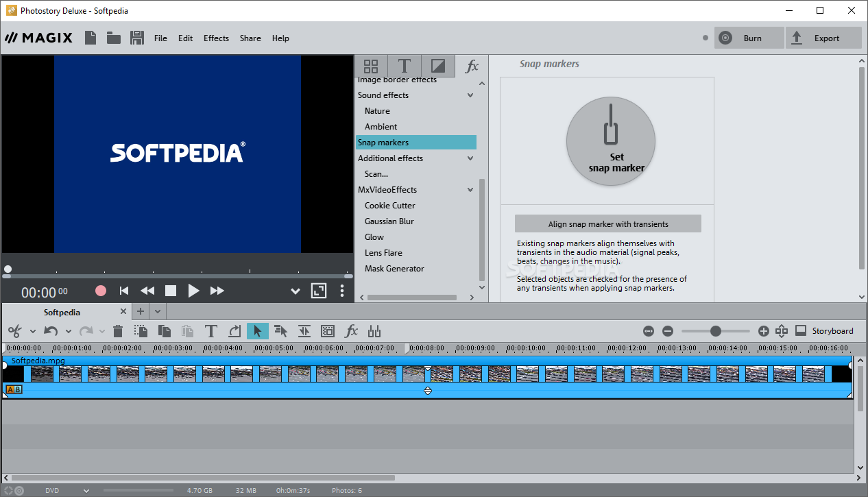Open the File menu
The image size is (868, 497).
pos(160,38)
